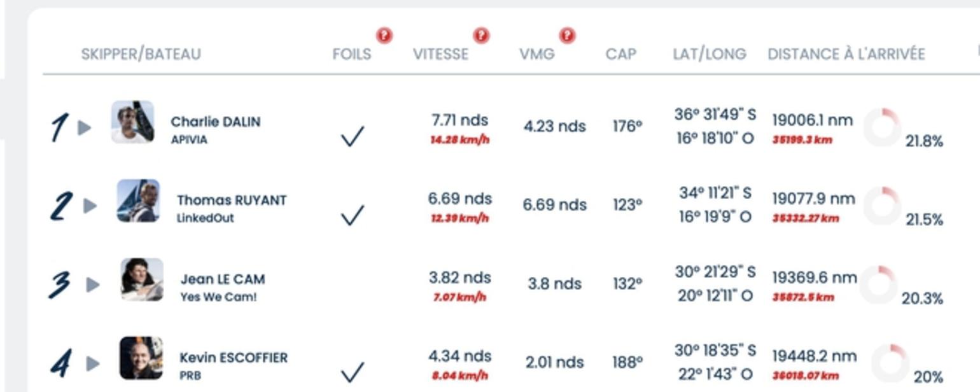Screen dimensions: 980x392
Task: Click Jean LE CAM's portrait thumbnail
Action: pyautogui.click(x=142, y=279)
